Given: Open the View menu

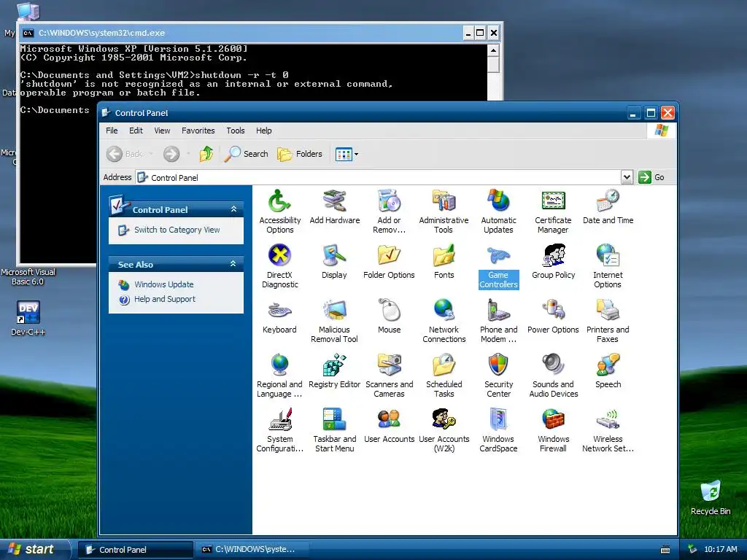Looking at the screenshot, I should (x=162, y=131).
